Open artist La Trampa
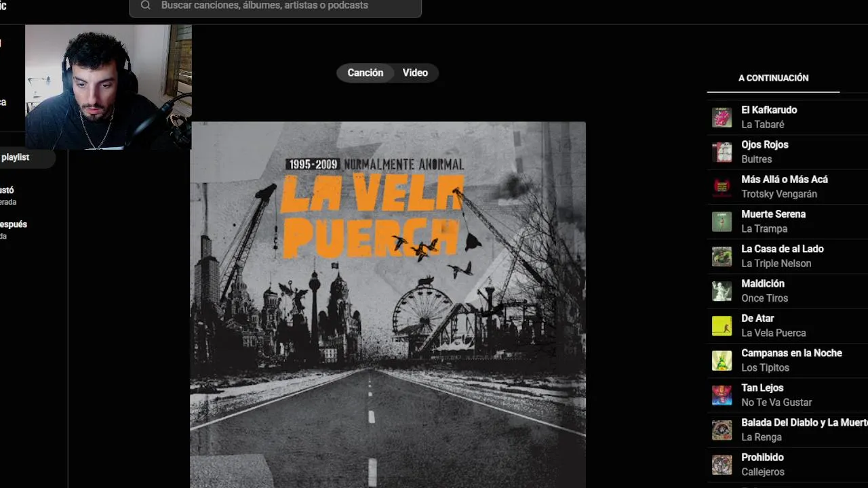The width and height of the screenshot is (868, 488). (764, 229)
